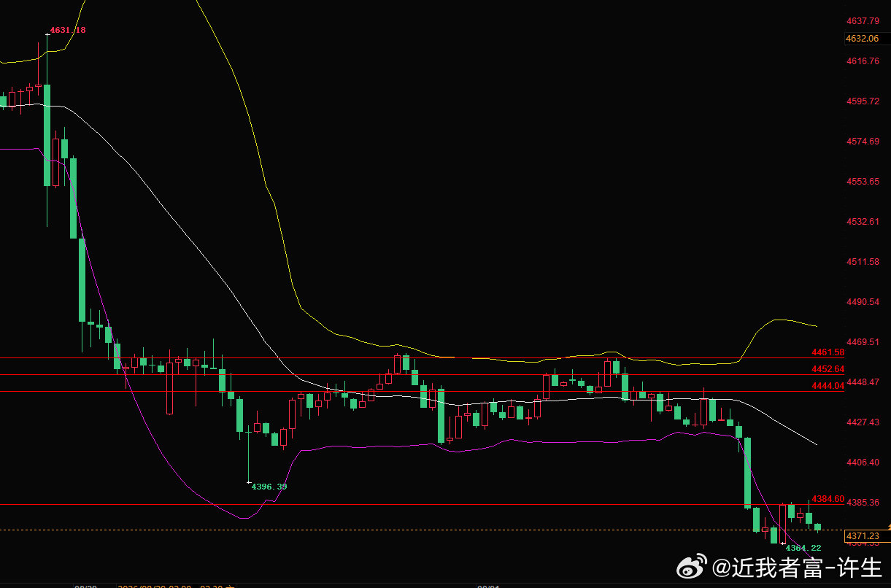Click axis value 4427.43
Viewport: 891px width, 588px height.
[x=863, y=422]
